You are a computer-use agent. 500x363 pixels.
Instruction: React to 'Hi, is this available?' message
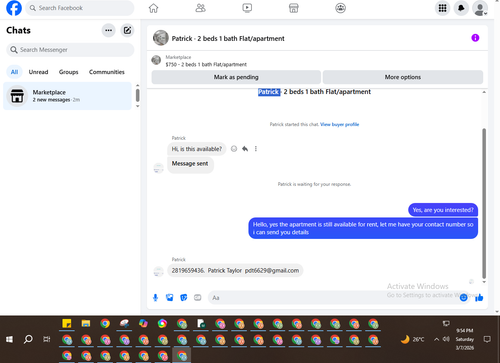pyautogui.click(x=234, y=149)
